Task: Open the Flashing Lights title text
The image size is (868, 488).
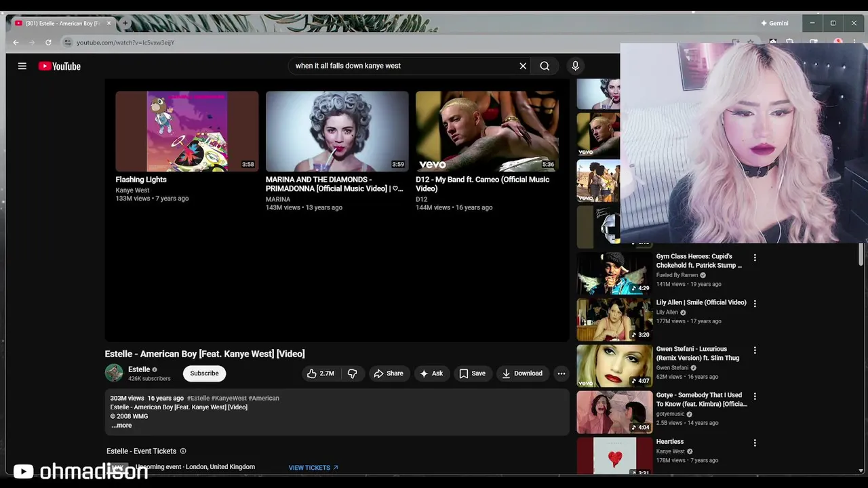Action: [141, 180]
